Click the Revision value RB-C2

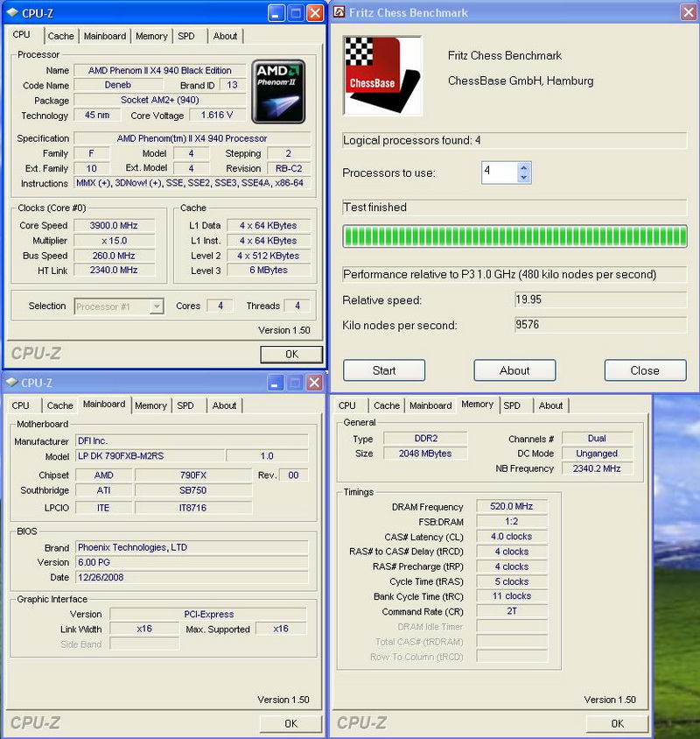pos(289,168)
